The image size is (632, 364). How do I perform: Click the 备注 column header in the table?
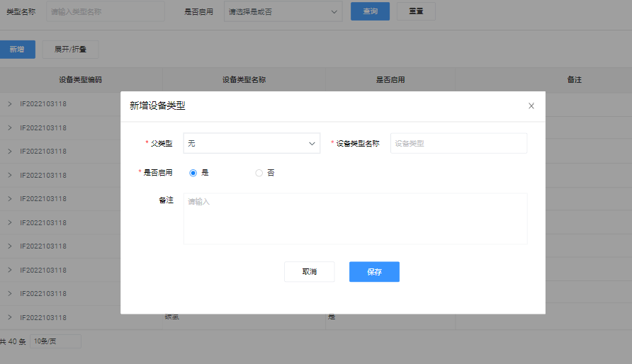(574, 80)
